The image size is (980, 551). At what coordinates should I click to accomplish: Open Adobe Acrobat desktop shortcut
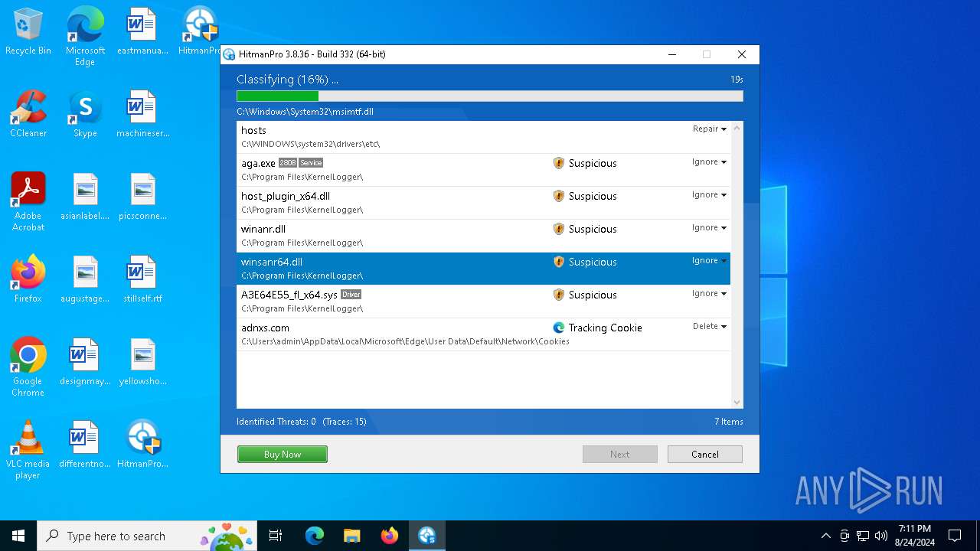click(28, 202)
